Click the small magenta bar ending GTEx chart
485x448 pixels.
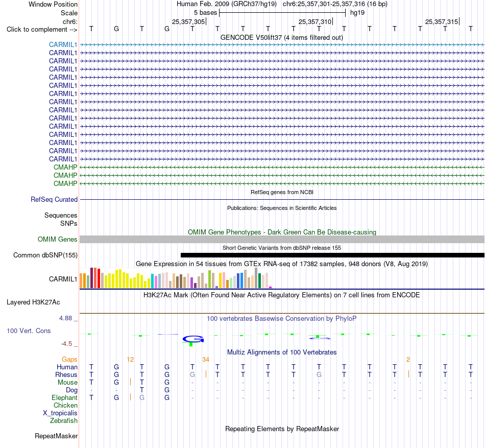point(271,288)
